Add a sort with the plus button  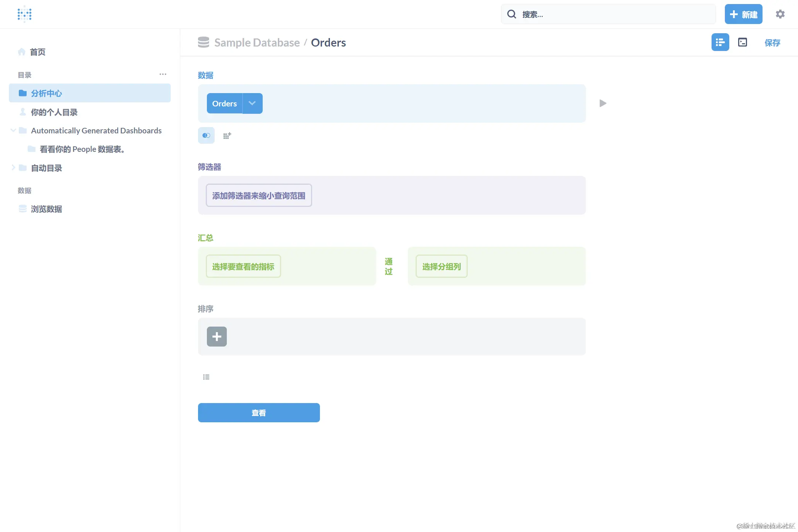point(216,337)
